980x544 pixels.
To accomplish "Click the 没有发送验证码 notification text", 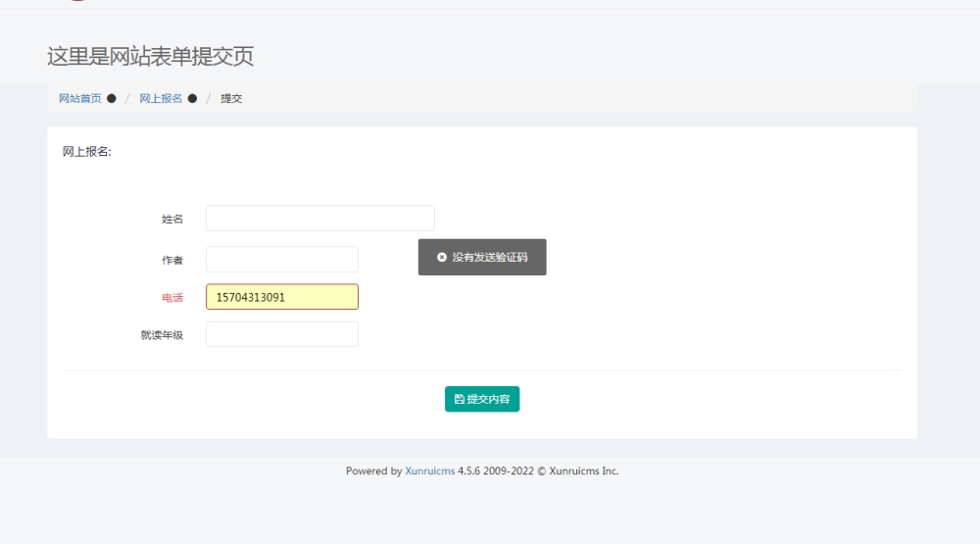I will tap(490, 257).
